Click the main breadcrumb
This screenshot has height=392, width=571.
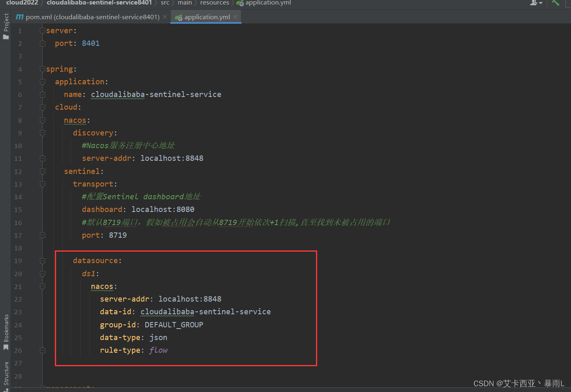(185, 2)
